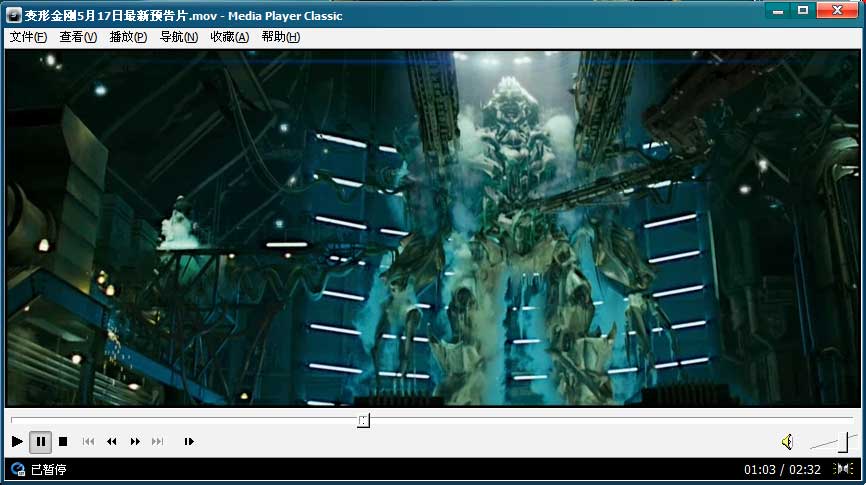Stop the video playback

pyautogui.click(x=63, y=441)
